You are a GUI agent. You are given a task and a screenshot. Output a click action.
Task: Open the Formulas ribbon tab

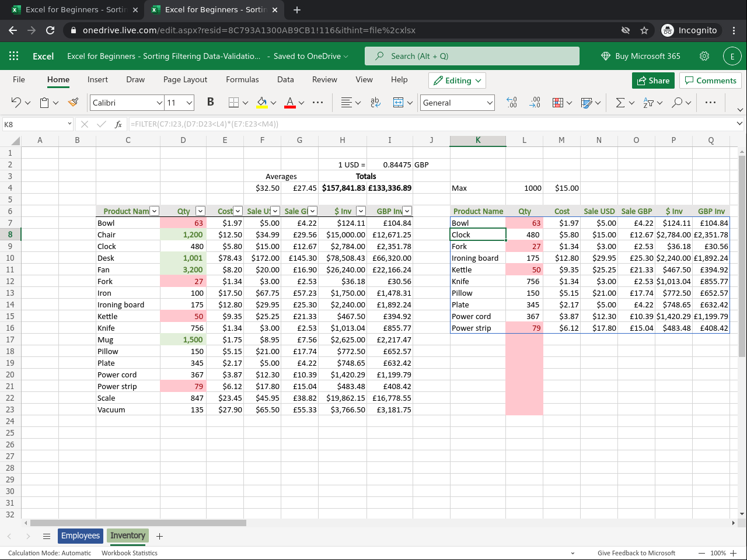coord(242,79)
